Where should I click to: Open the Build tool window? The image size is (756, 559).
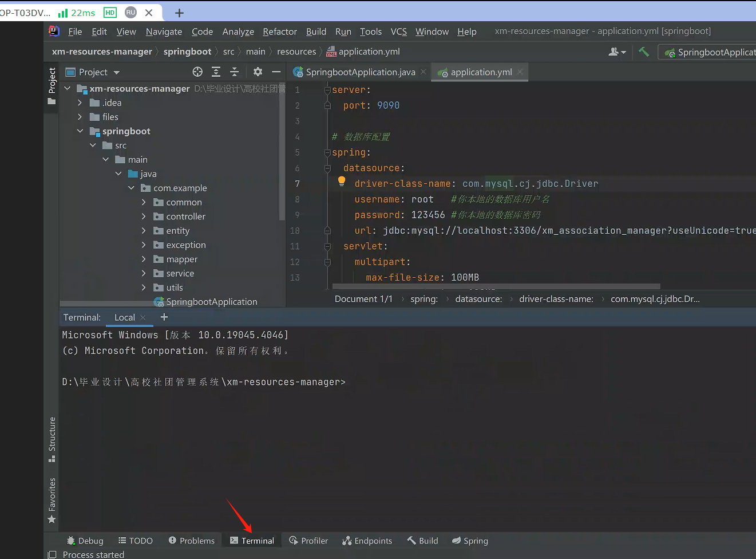click(423, 541)
